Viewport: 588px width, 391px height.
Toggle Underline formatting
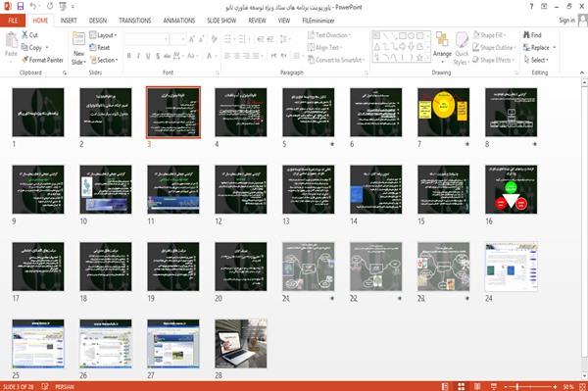148,56
